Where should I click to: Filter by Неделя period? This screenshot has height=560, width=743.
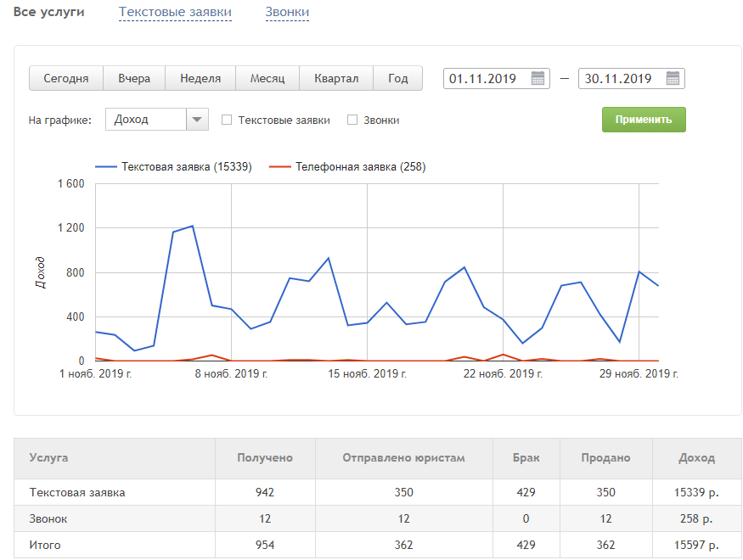click(200, 79)
